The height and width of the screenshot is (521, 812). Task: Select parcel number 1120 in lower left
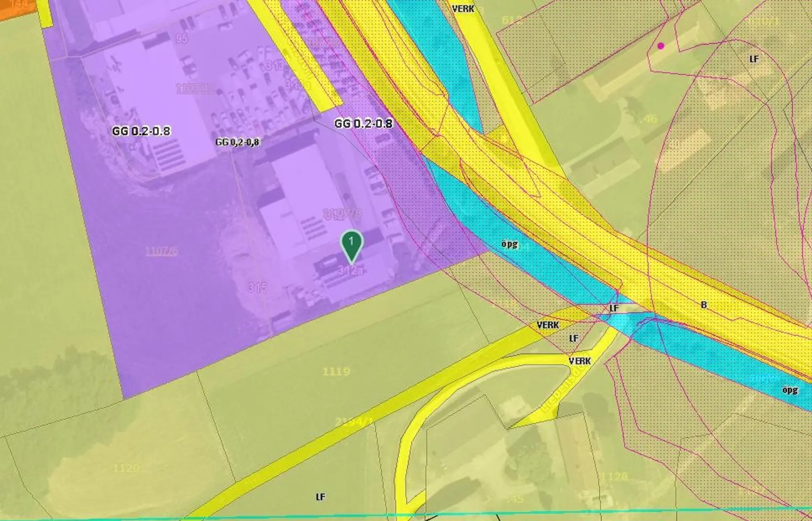126,468
